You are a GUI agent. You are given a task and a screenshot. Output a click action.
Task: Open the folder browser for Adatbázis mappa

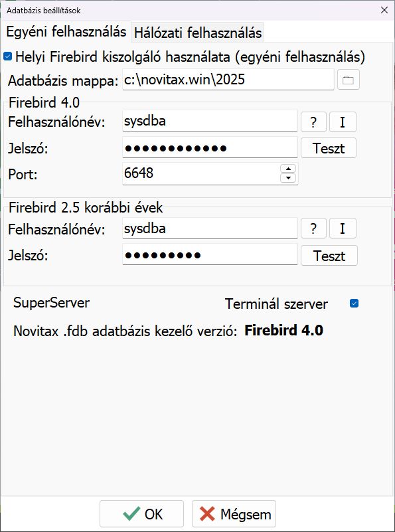pyautogui.click(x=349, y=80)
